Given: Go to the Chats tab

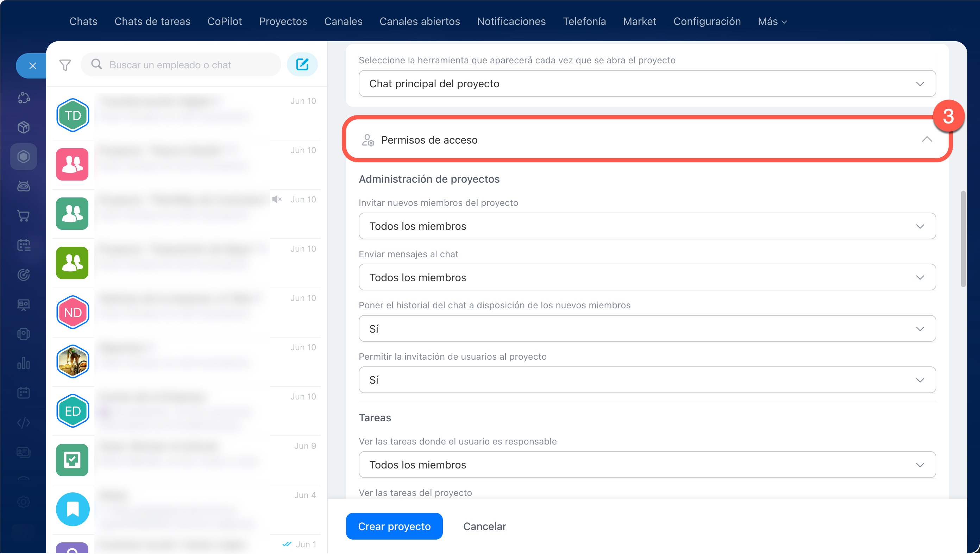Looking at the screenshot, I should (x=83, y=21).
